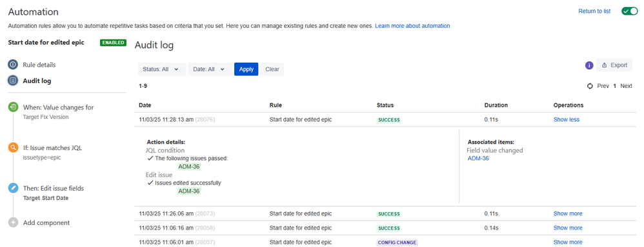This screenshot has width=644, height=247.
Task: Click the ENABLED status badge
Action: point(113,43)
